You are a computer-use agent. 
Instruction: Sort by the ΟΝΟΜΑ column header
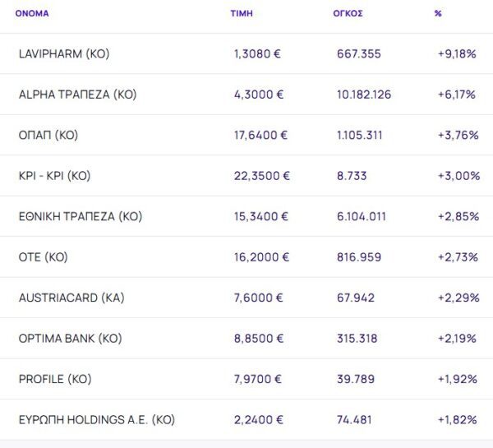tap(32, 14)
